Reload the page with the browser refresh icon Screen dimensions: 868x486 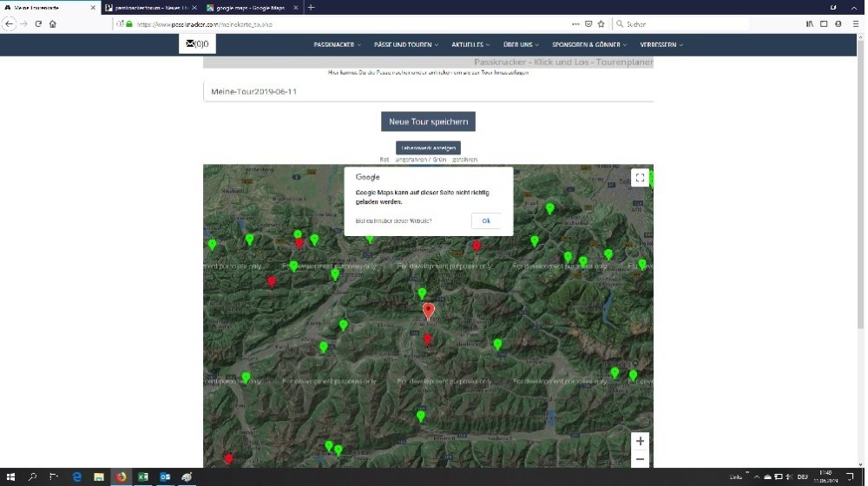(38, 23)
